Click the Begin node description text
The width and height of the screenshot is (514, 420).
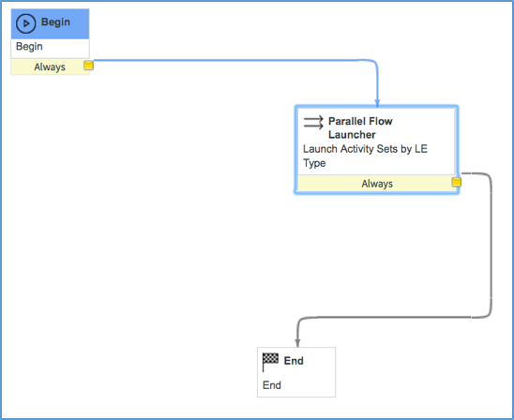click(29, 47)
